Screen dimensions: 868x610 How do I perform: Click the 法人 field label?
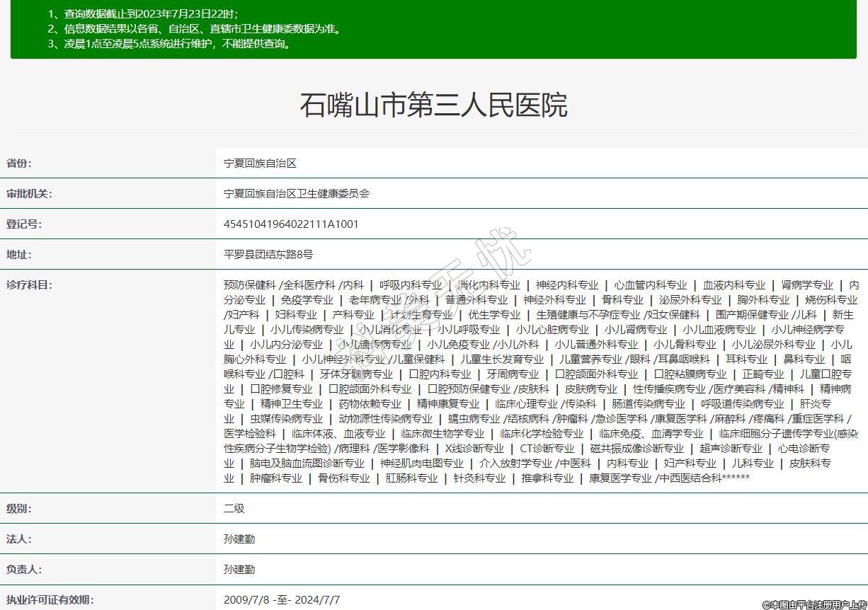point(19,539)
